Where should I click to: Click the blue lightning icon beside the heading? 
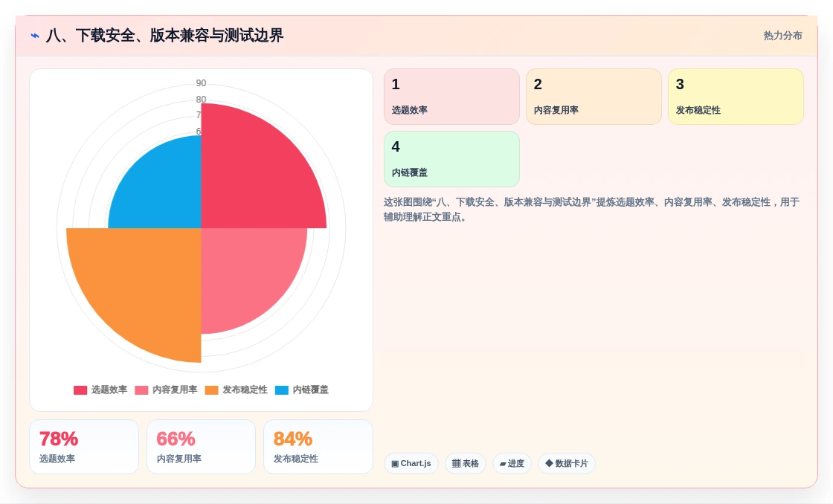click(x=35, y=36)
